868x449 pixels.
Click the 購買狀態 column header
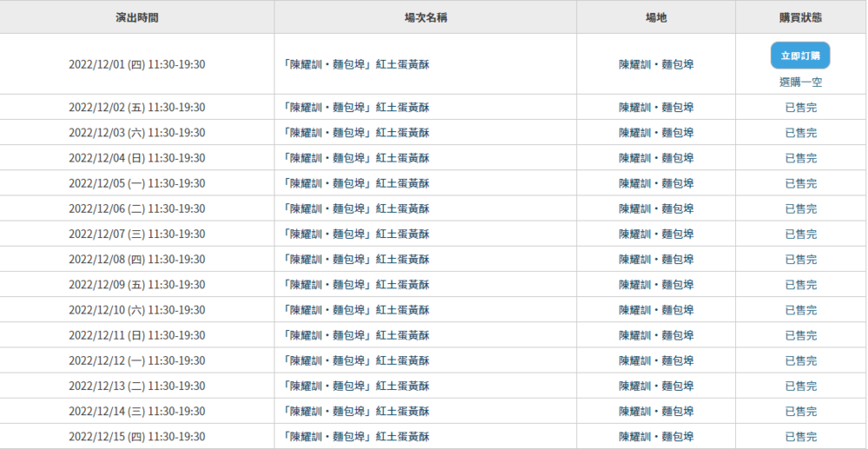point(800,17)
